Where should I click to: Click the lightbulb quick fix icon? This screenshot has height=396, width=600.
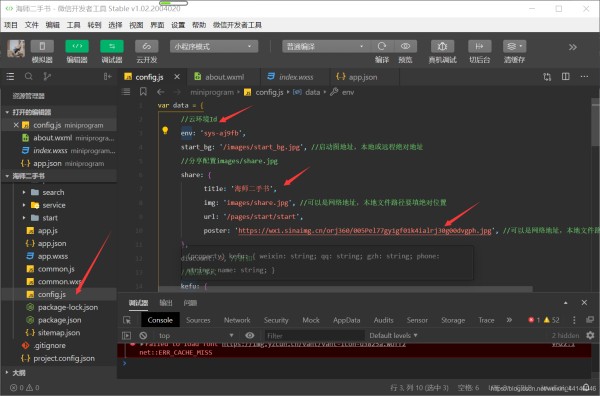165,130
